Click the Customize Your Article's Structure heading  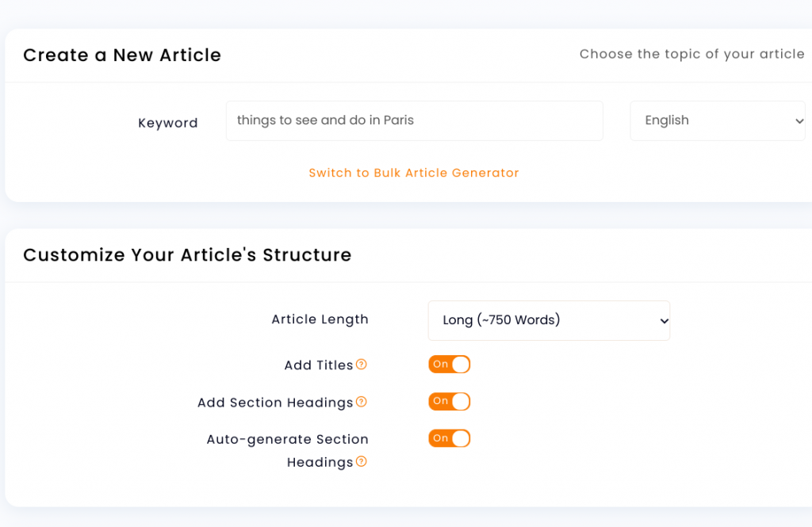point(187,254)
